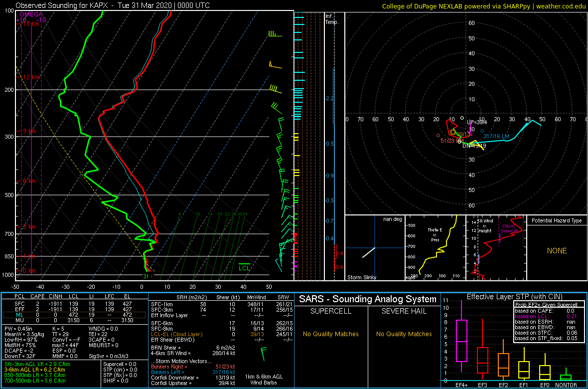Click the 'SHIP = 0.0' value

click(x=116, y=380)
